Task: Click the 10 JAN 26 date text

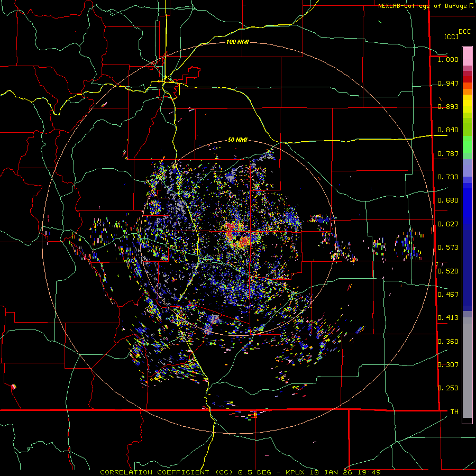Action: point(331,472)
